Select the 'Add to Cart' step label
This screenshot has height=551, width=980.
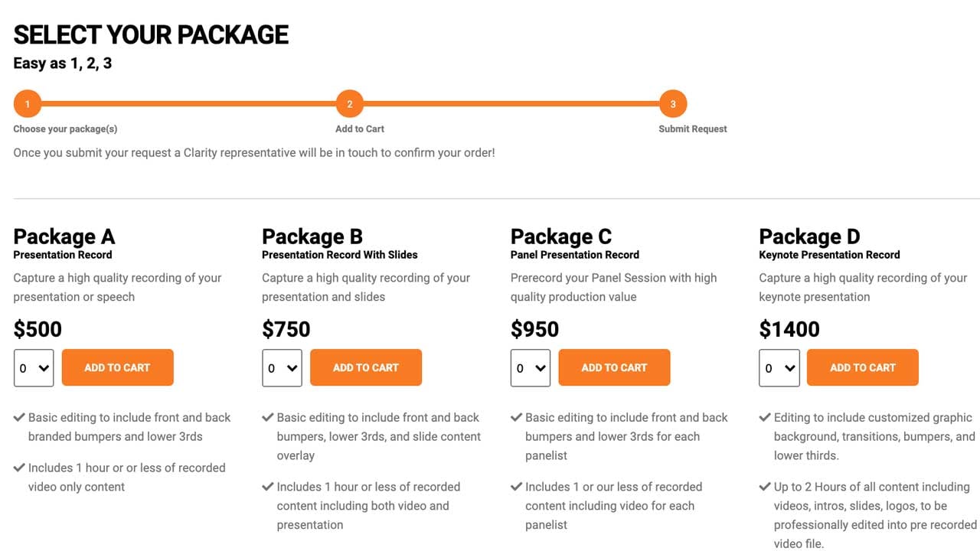click(x=360, y=129)
